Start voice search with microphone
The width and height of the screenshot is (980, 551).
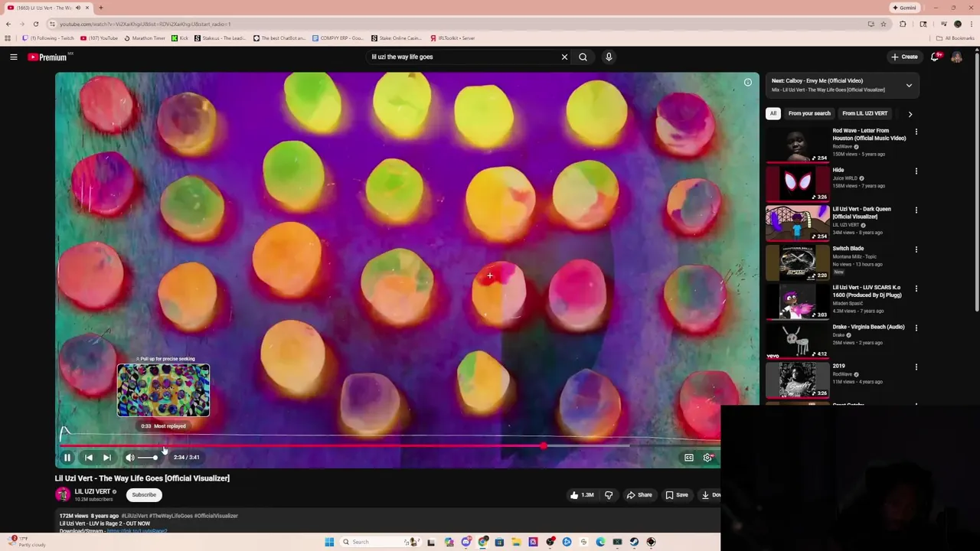[x=609, y=57]
